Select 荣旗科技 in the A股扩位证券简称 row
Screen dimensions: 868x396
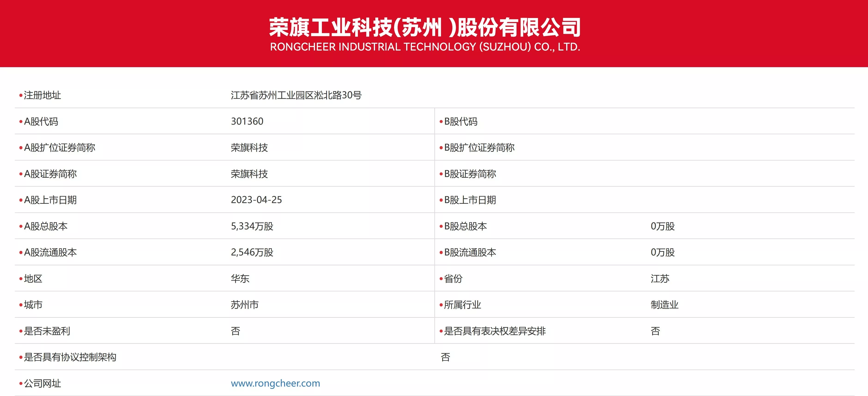point(249,148)
